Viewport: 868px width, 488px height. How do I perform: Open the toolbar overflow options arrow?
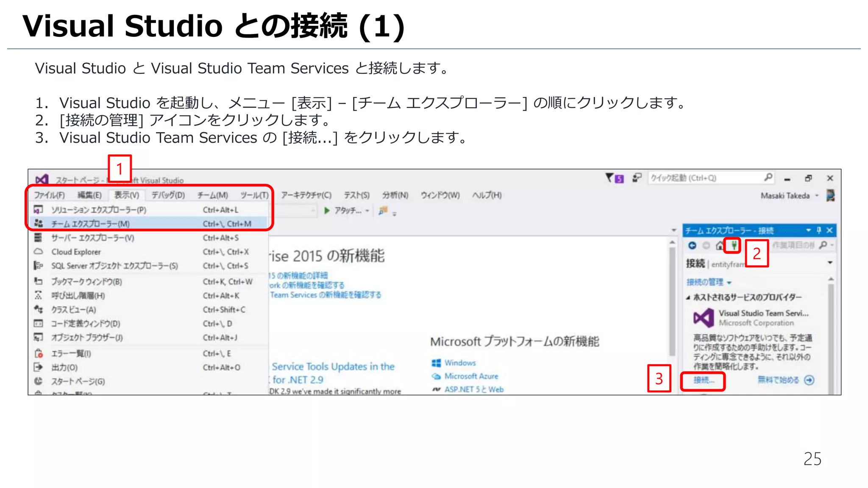point(395,214)
